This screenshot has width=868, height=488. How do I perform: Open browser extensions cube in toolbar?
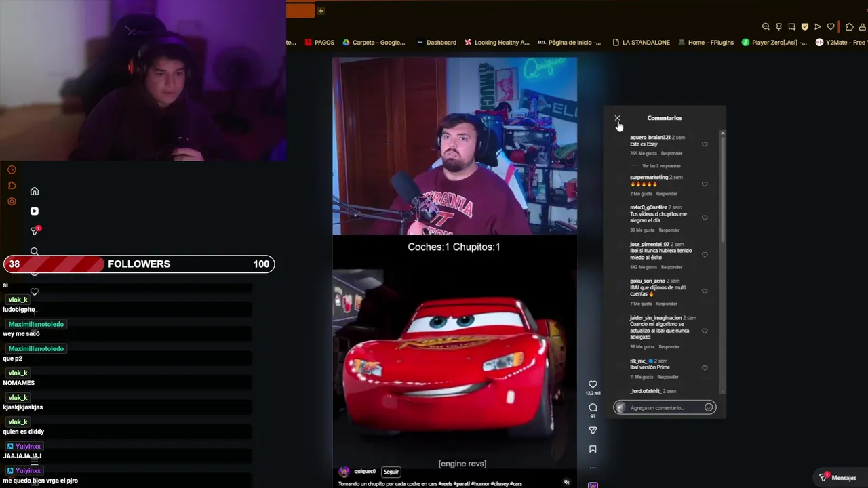[x=849, y=27]
